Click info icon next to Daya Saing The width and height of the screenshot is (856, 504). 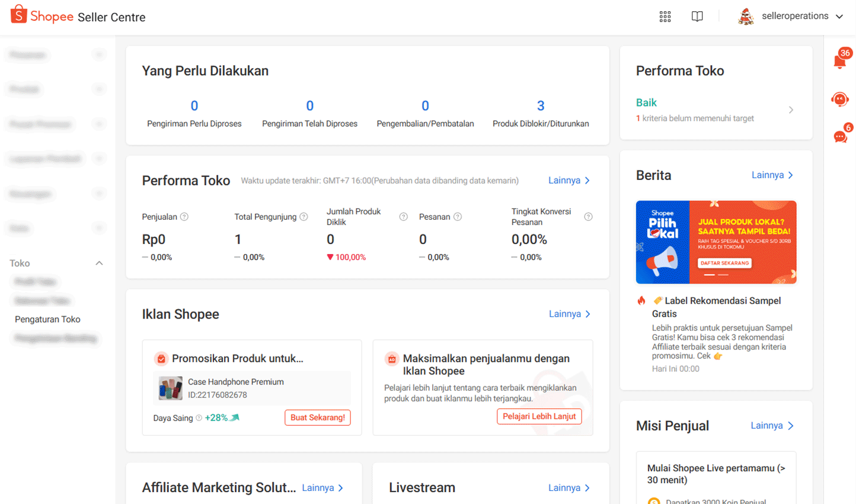pos(199,418)
